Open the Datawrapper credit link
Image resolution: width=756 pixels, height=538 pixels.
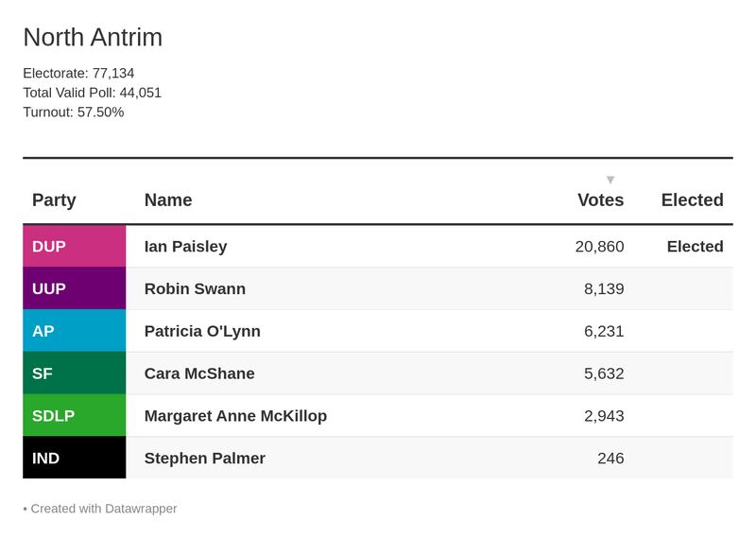(x=104, y=509)
